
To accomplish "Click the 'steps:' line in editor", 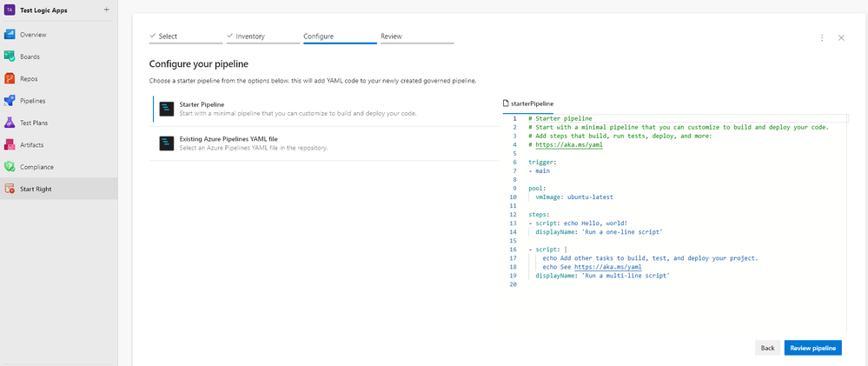I will click(x=540, y=214).
